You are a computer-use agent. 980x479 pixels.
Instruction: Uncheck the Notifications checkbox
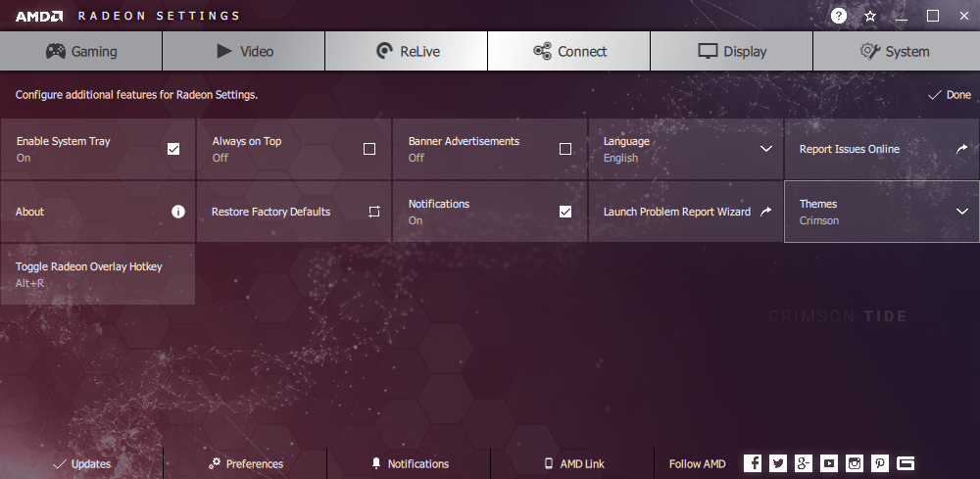click(565, 212)
